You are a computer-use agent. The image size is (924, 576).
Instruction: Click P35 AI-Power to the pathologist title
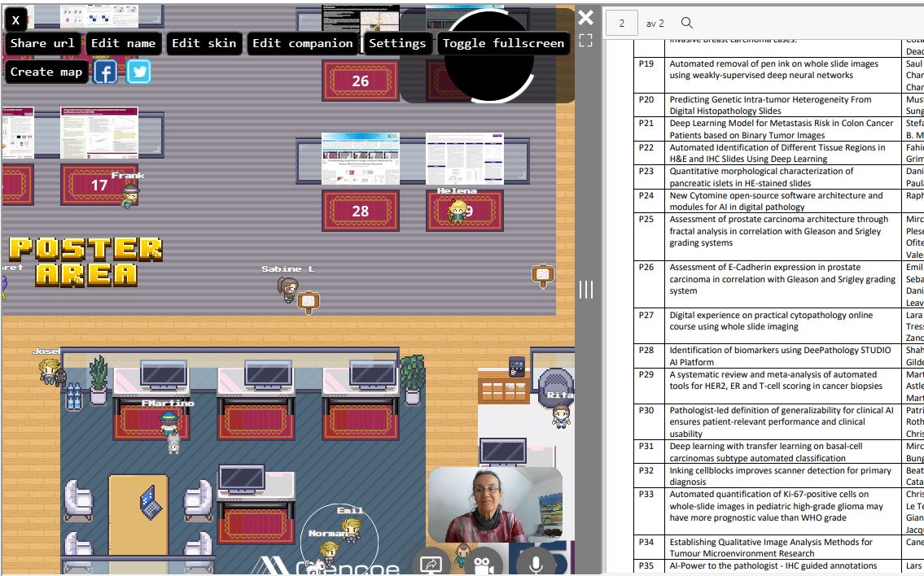[x=773, y=566]
